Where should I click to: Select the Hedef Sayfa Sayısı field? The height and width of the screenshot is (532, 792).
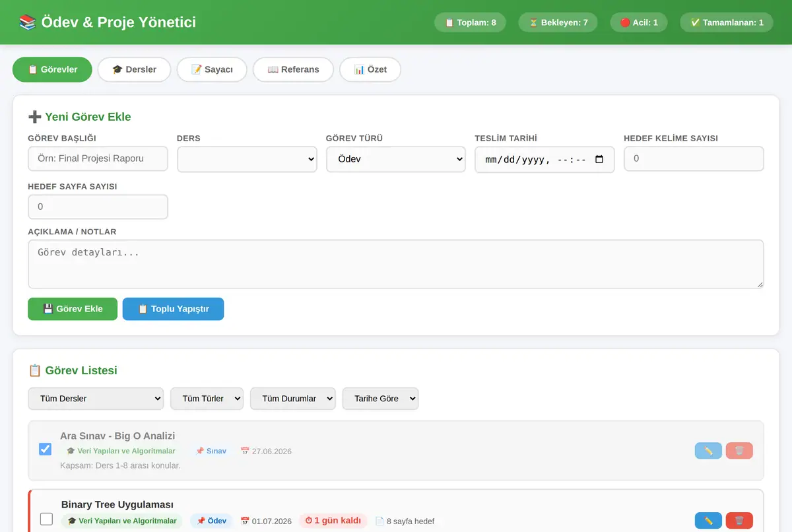(98, 207)
